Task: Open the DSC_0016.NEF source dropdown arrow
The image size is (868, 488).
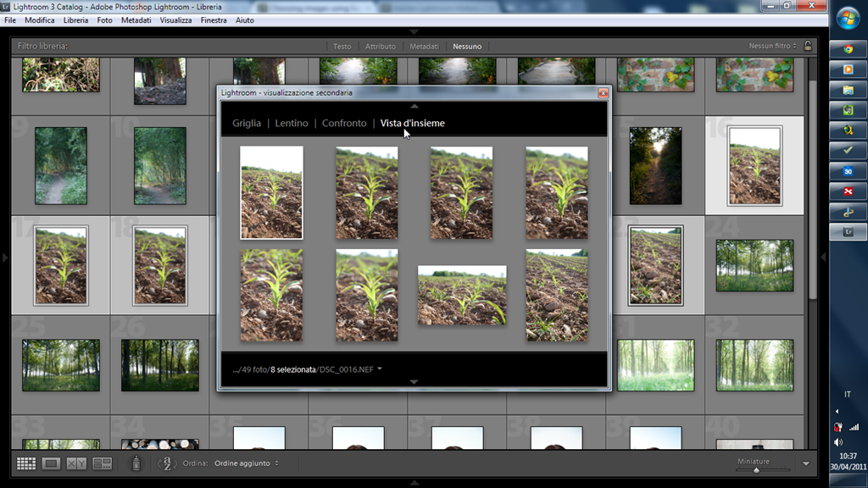Action: click(380, 369)
